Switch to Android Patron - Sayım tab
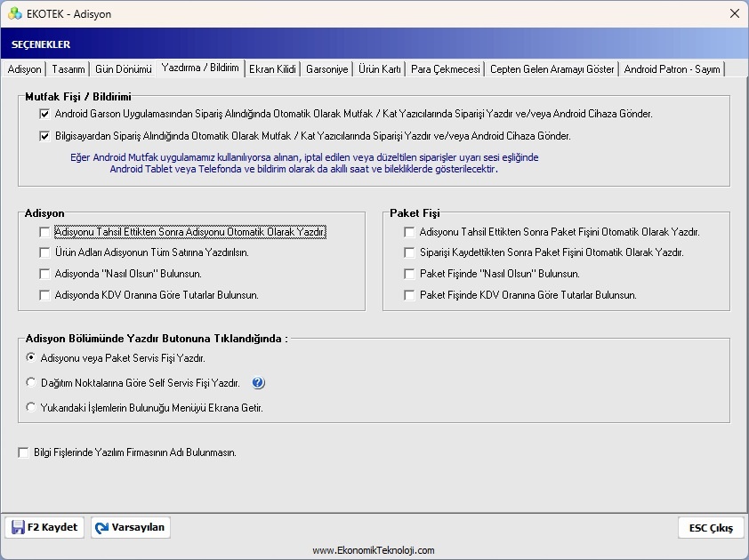 pos(672,69)
